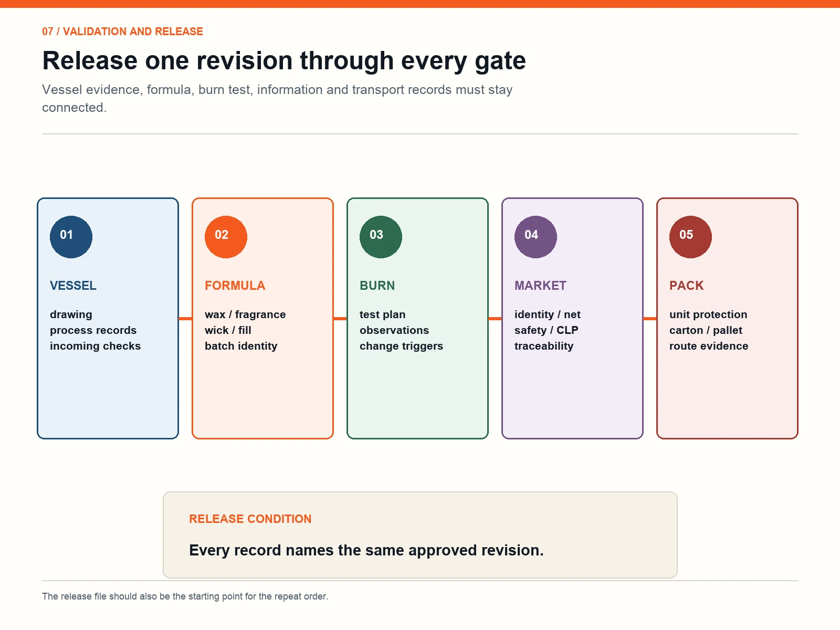The image size is (840, 630).
Task: Click the orange 02 circle badge
Action: coord(226,237)
